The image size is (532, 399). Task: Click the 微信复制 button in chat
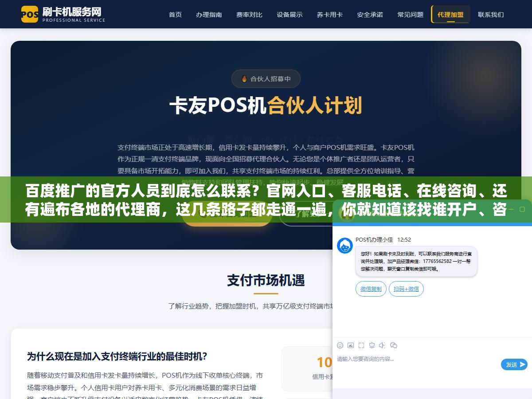tap(371, 289)
